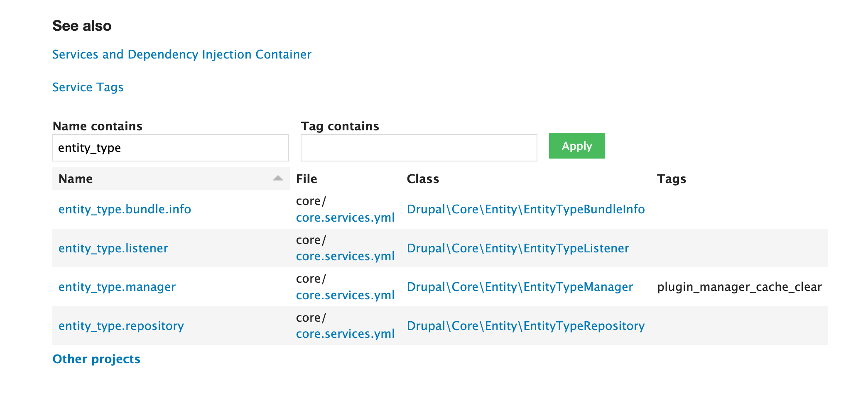This screenshot has height=396, width=868.
Task: Open core.services.yml in entity_type.bundle.info row
Action: click(x=345, y=218)
